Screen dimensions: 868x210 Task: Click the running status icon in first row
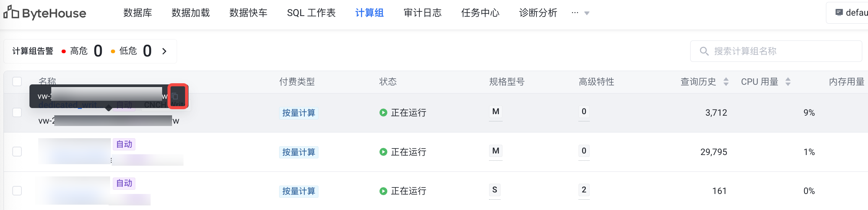pos(383,113)
